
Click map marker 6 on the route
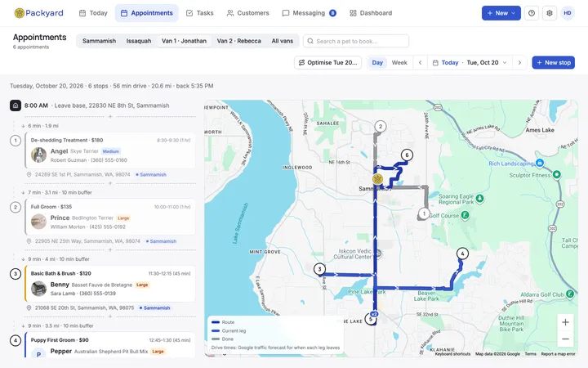(x=407, y=155)
